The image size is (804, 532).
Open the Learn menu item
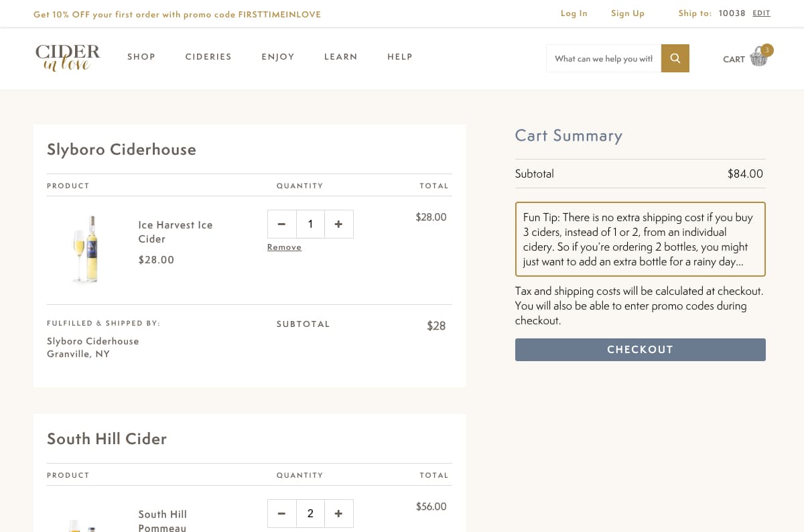[x=341, y=57]
